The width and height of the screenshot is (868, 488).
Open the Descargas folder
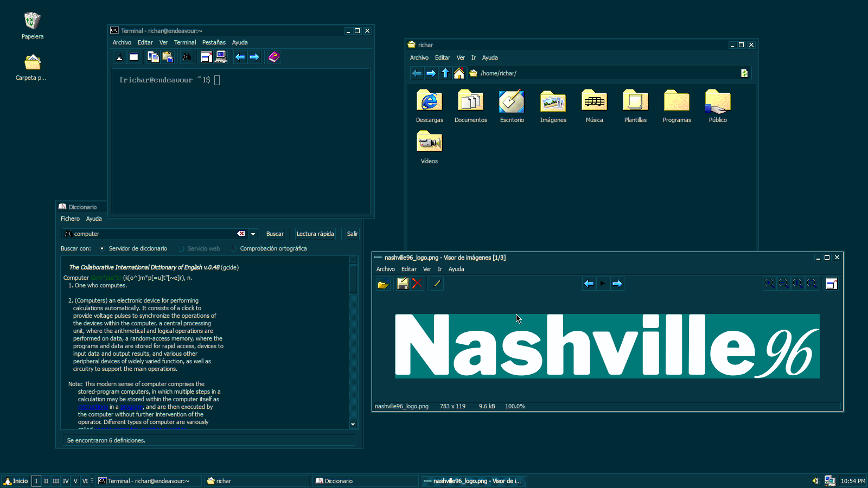429,106
